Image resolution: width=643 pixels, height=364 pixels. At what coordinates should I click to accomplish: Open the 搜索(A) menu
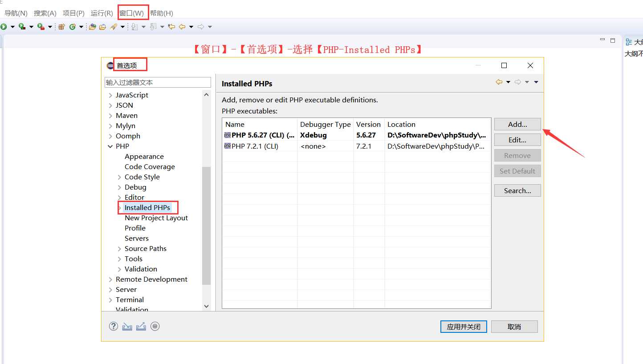[x=45, y=13]
